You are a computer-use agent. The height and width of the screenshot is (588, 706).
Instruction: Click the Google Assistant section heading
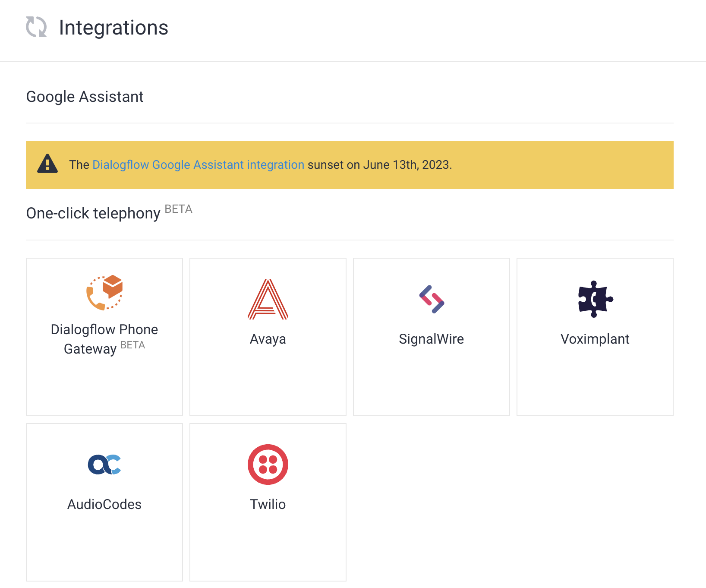point(85,97)
